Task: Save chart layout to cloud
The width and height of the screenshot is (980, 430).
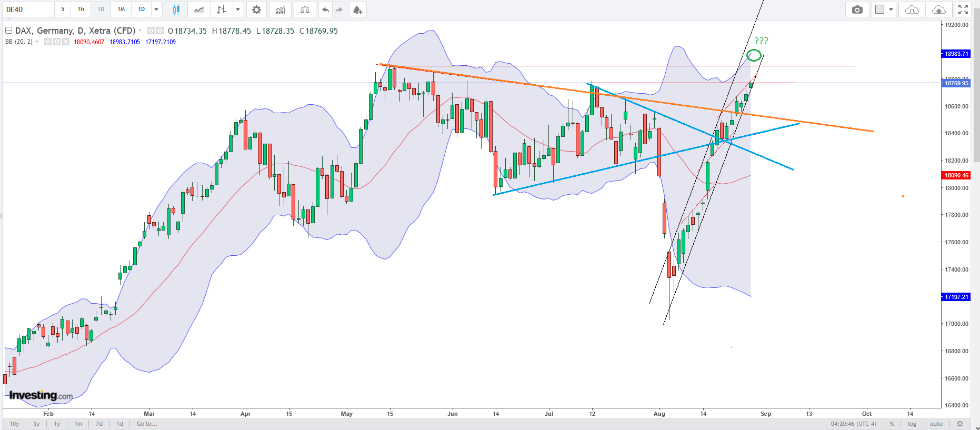Action: (x=938, y=9)
